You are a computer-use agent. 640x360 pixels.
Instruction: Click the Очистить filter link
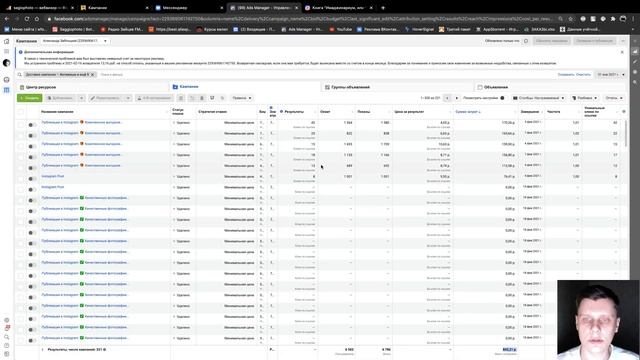[x=583, y=75]
